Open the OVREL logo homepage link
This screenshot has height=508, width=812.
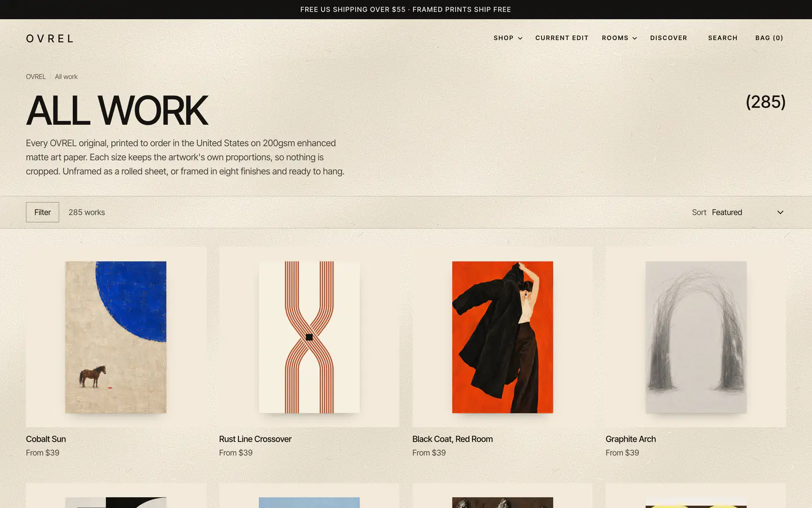pyautogui.click(x=50, y=38)
